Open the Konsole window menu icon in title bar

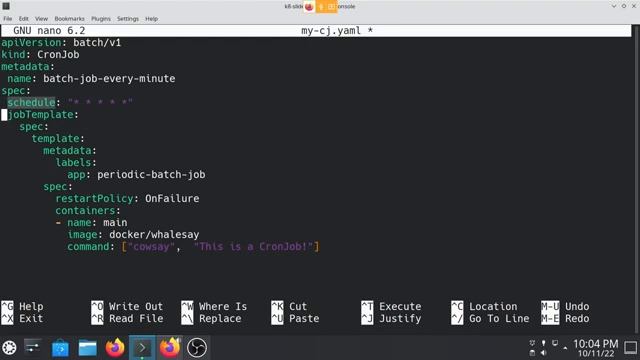point(6,6)
